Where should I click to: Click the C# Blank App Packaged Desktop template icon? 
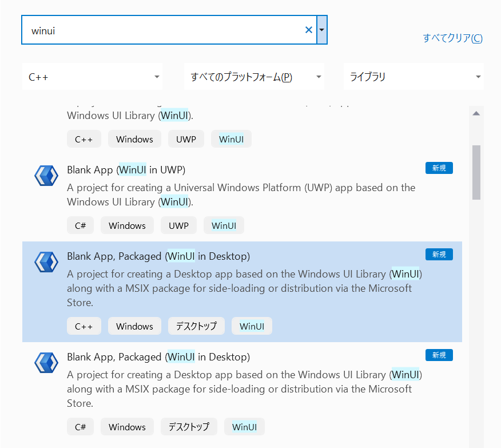point(46,362)
